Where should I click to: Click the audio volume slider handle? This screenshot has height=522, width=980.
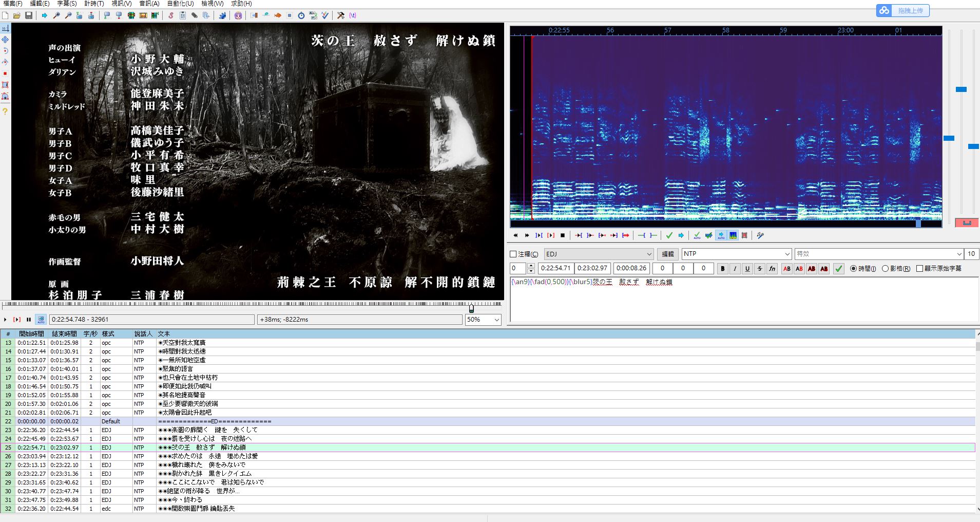coord(973,146)
